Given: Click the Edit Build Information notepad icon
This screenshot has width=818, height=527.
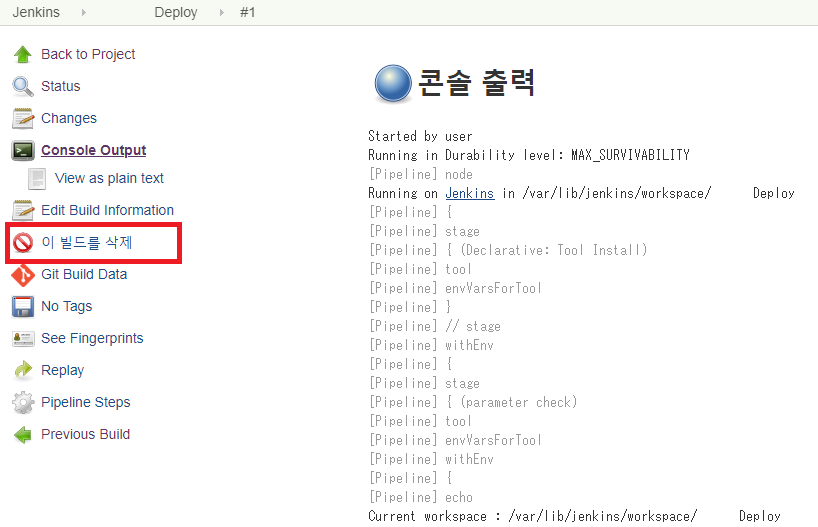Looking at the screenshot, I should point(22,210).
